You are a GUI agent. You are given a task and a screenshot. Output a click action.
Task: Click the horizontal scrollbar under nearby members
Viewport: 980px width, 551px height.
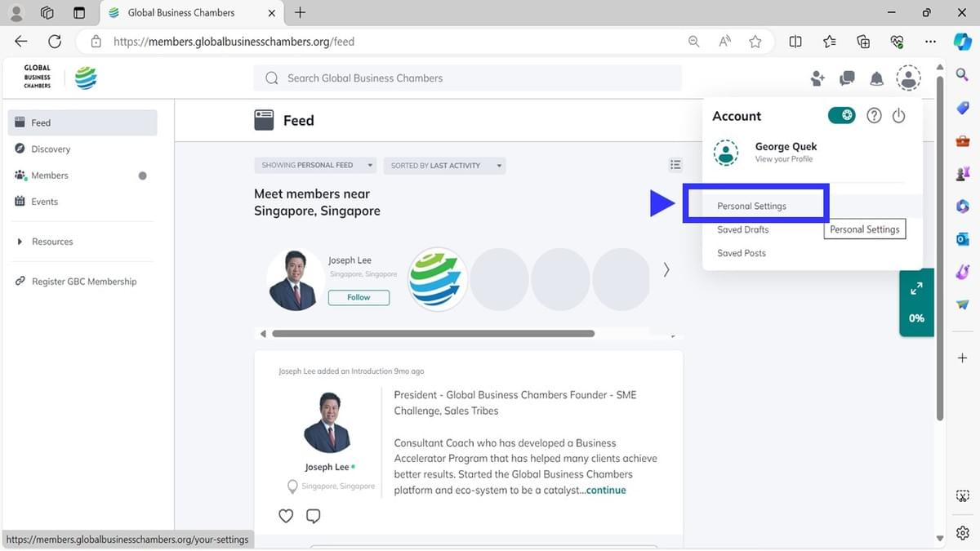[433, 334]
